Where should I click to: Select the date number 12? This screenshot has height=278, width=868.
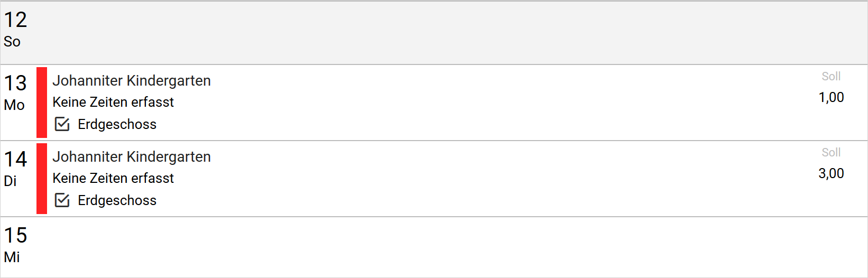(x=15, y=20)
